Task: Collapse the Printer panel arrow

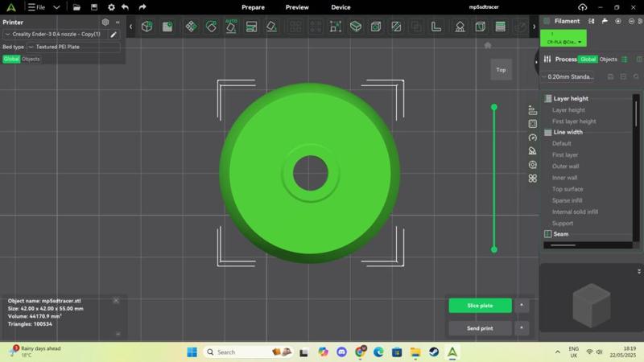Action: 118,23
